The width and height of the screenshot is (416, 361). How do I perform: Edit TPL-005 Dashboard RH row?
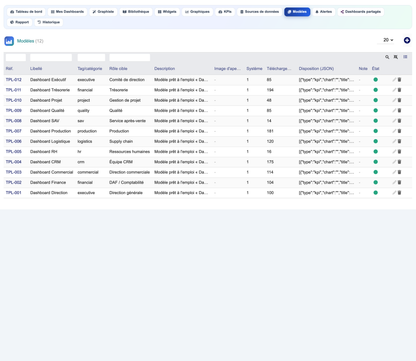pyautogui.click(x=394, y=152)
